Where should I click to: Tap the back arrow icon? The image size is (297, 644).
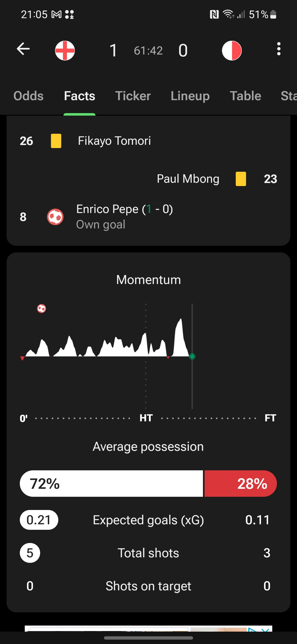[23, 49]
